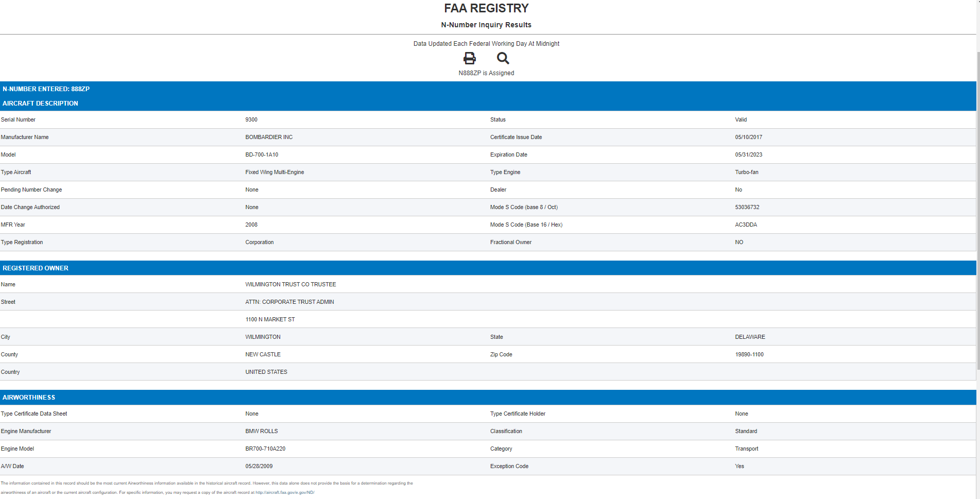Click 'Data Updated Each Federal Working Day' notice

486,44
